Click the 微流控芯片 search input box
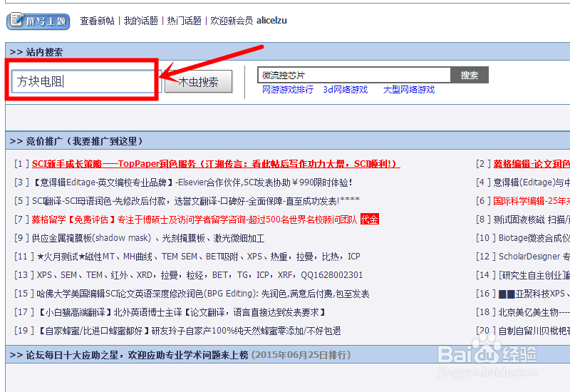The height and width of the screenshot is (392, 570). [x=354, y=75]
